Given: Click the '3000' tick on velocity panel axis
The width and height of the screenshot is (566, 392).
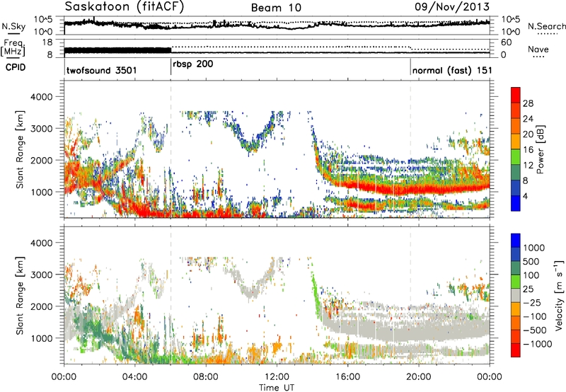Looking at the screenshot, I should pos(42,275).
